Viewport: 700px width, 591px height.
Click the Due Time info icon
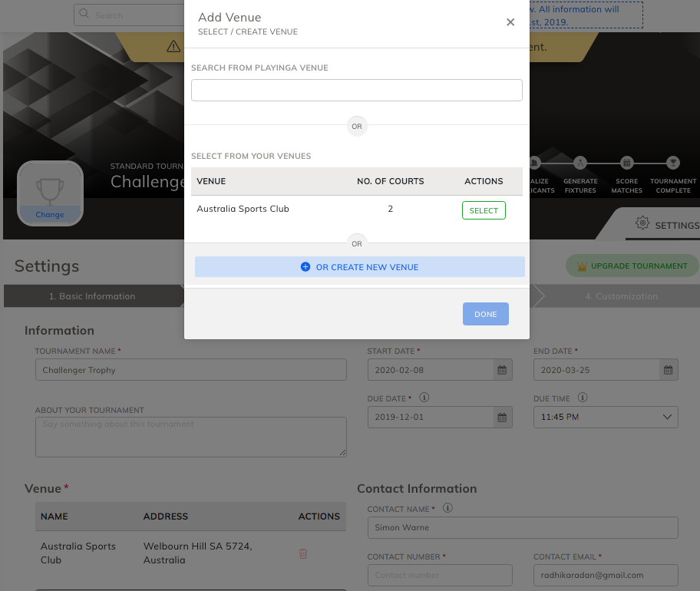[583, 398]
